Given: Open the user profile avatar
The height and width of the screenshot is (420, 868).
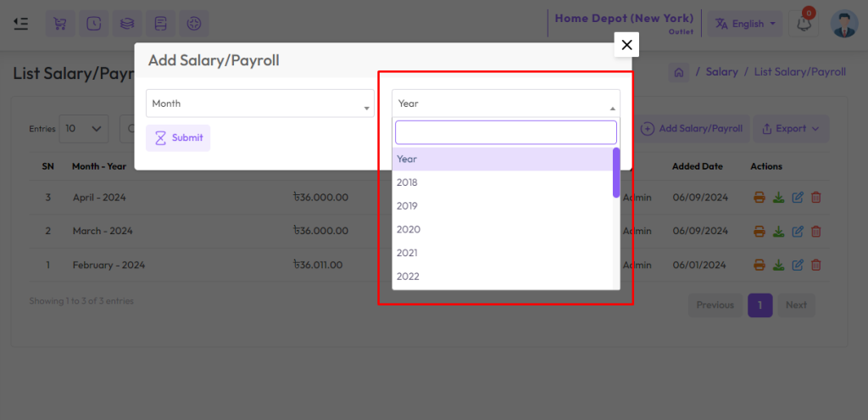Looking at the screenshot, I should tap(844, 24).
